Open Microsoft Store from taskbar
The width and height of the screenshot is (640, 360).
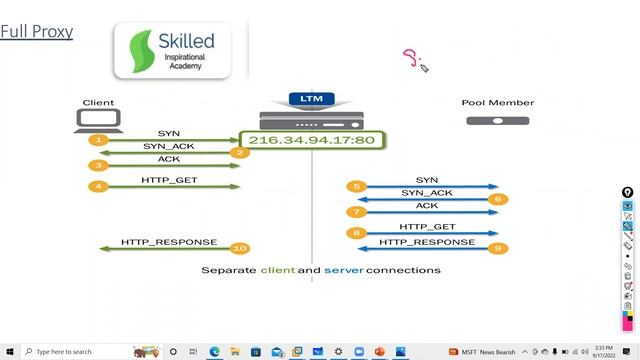[256, 351]
